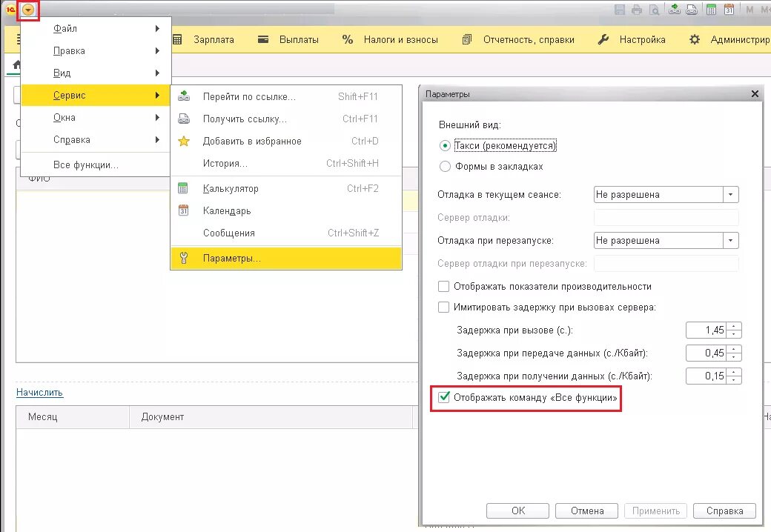771x532 pixels.
Task: Adjust Задержка при получении данных spinner
Action: tap(734, 376)
